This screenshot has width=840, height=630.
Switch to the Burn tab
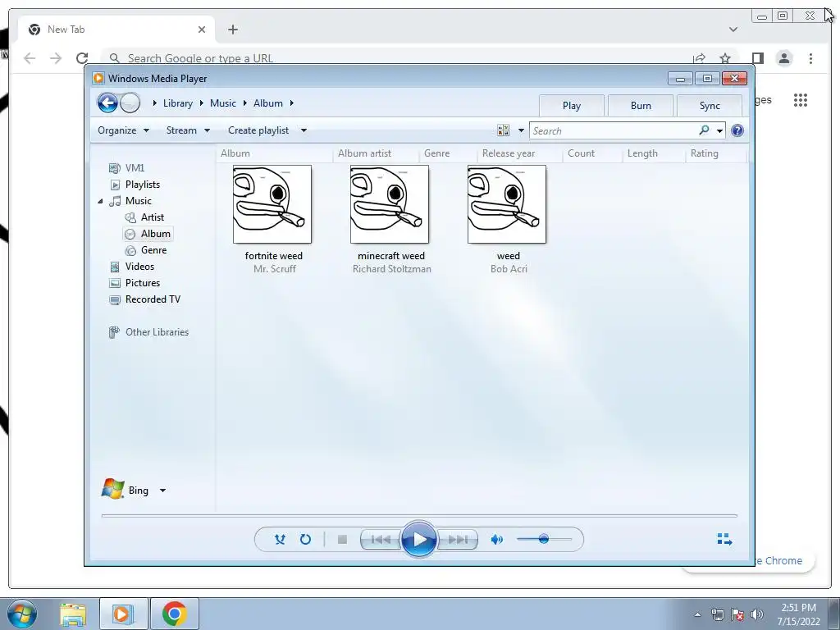641,106
